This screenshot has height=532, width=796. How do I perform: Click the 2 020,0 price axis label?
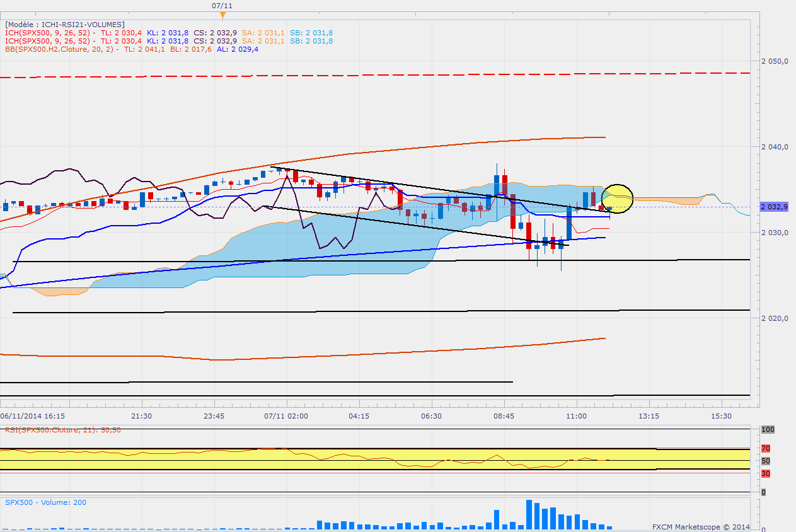point(775,318)
